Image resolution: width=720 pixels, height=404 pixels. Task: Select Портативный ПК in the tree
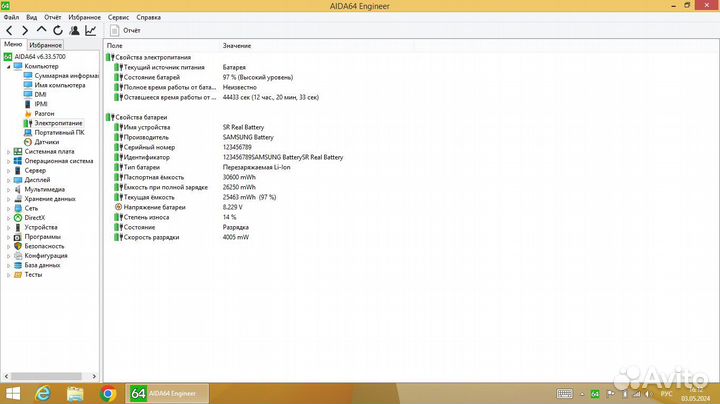(60, 132)
